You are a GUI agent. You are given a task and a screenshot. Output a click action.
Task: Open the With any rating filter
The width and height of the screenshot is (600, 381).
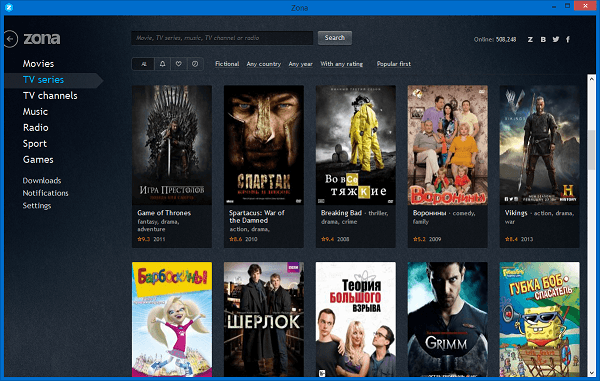341,64
